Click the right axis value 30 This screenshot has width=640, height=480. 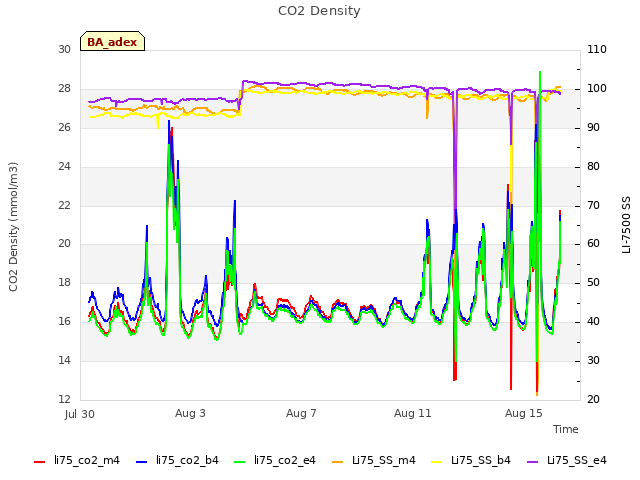593,360
